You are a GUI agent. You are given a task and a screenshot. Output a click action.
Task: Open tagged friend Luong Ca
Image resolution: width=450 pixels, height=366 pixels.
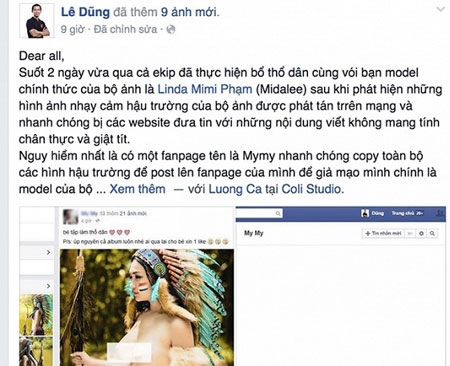click(x=235, y=189)
